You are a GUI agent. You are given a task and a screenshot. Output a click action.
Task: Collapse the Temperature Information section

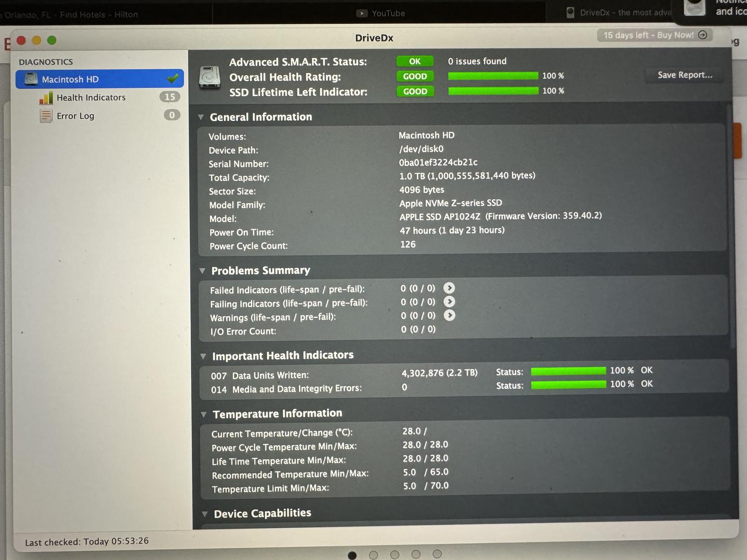click(x=204, y=414)
